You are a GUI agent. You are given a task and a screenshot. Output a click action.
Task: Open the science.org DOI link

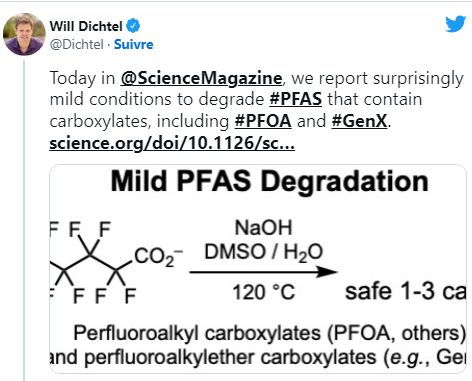point(172,143)
